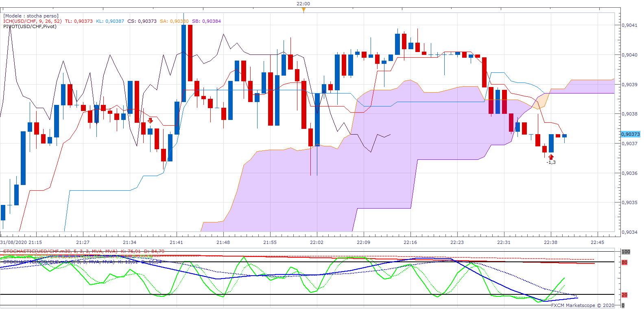Click the 21:48 time axis label
This screenshot has width=644, height=309.
tap(223, 242)
